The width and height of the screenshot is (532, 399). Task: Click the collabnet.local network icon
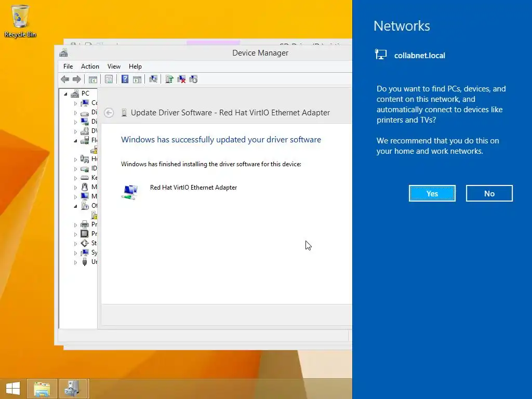[x=381, y=54]
